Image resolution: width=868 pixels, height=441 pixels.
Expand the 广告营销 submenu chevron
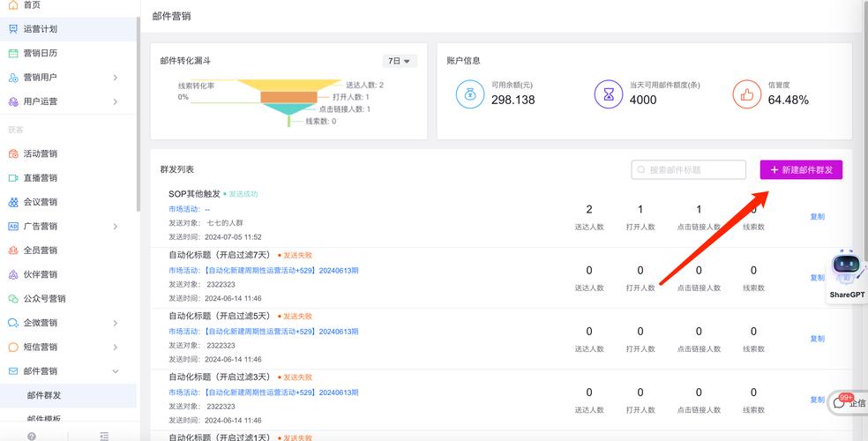116,227
